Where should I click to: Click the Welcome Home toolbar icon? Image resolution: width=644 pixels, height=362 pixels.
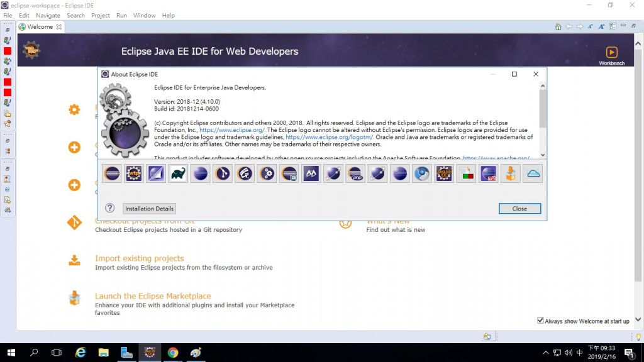point(558,26)
